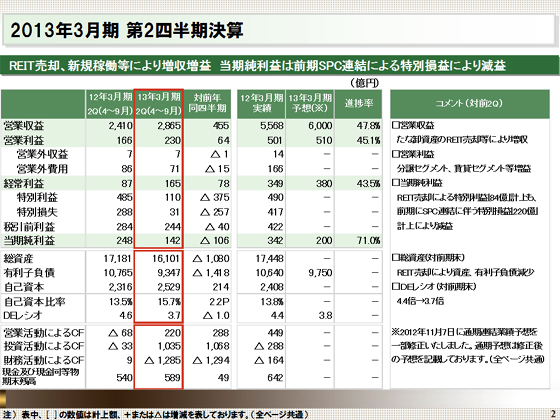Click the 165 ordinary profit value
The height and width of the screenshot is (420, 560).
[x=172, y=183]
